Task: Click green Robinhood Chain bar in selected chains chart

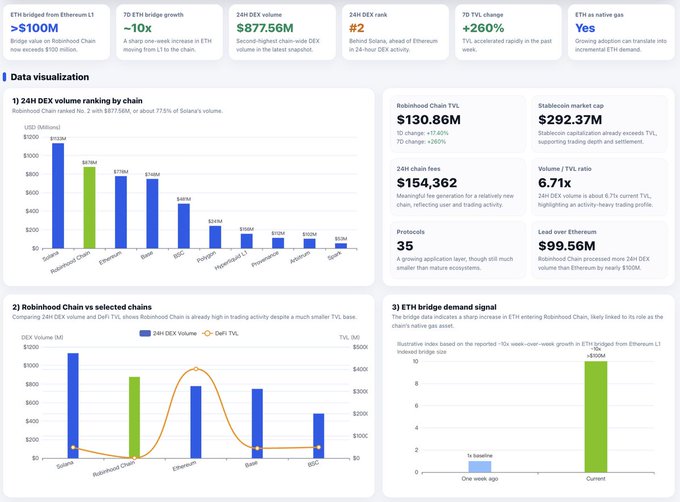Action: pyautogui.click(x=134, y=417)
